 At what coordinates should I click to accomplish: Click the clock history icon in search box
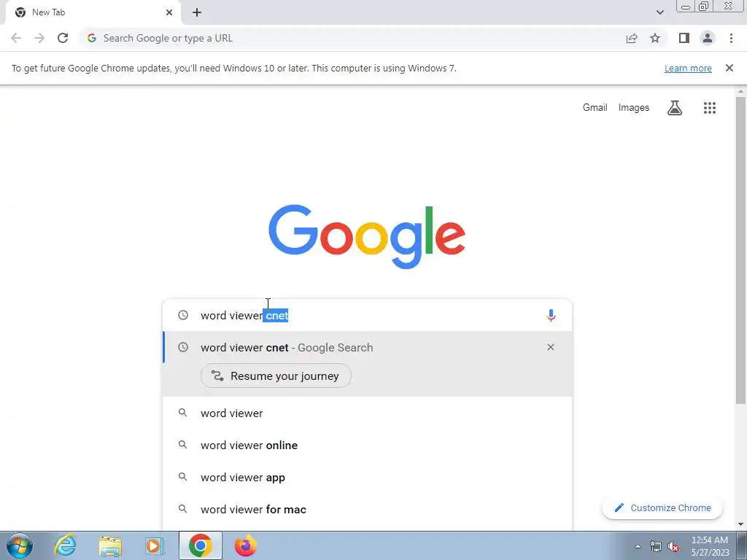pyautogui.click(x=183, y=315)
